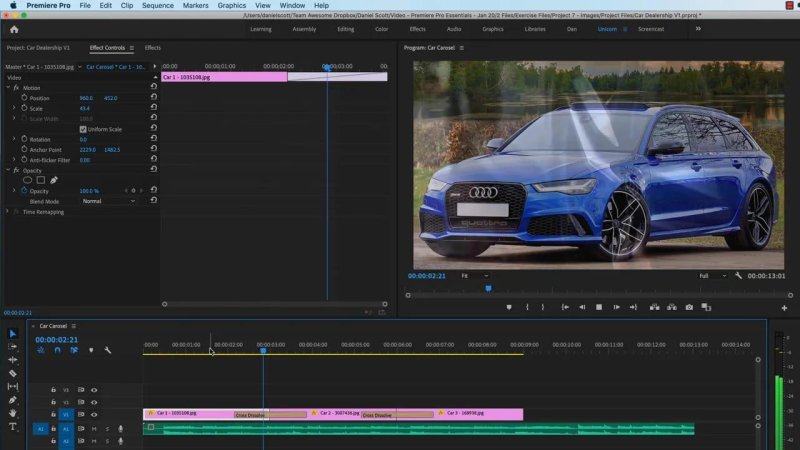Screen dimensions: 800x450
Task: Switch to the Color workspace
Action: [382, 29]
